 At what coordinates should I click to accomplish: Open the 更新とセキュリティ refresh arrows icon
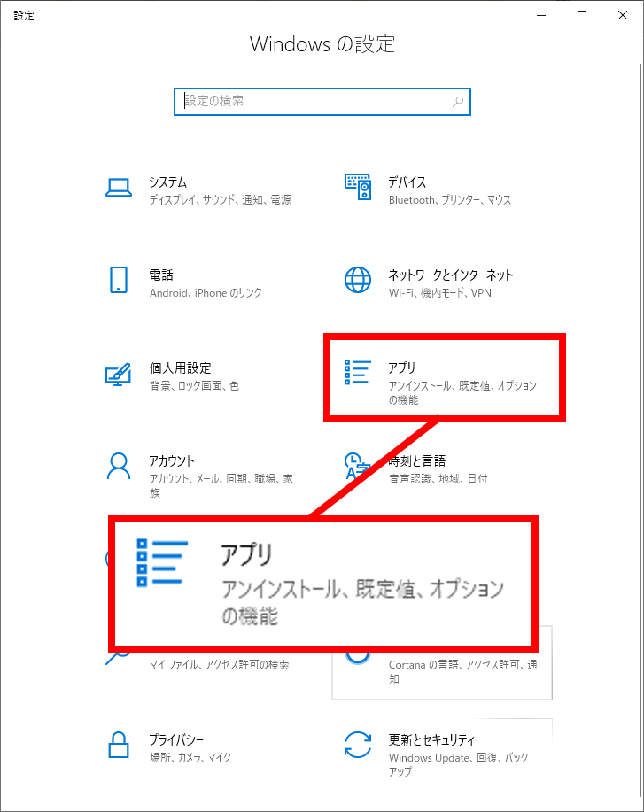tap(358, 745)
